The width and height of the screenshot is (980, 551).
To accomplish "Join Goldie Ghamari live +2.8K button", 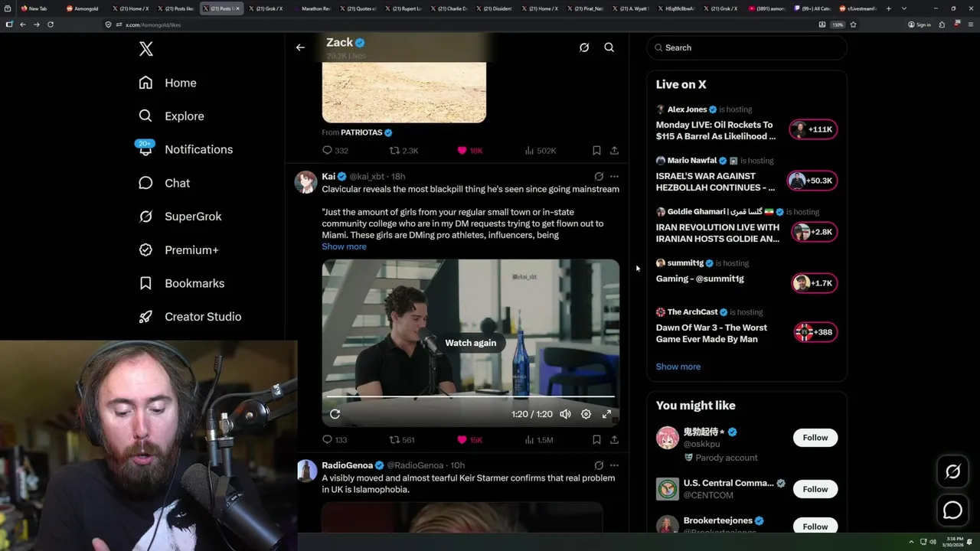I will coord(814,232).
